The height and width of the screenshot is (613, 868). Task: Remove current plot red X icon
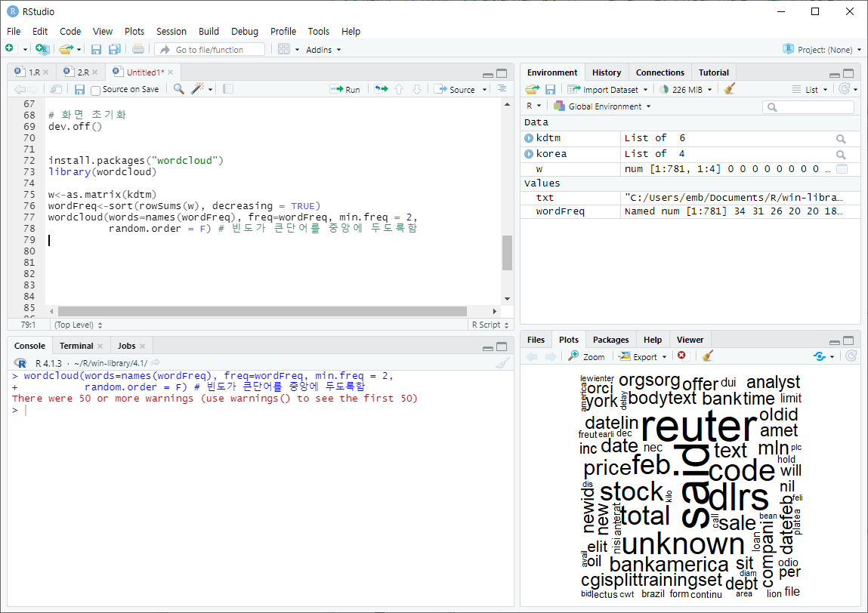pyautogui.click(x=681, y=356)
